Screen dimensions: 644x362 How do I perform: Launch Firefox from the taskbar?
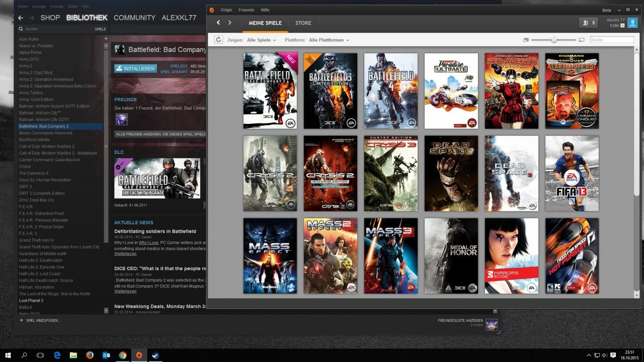[90, 355]
